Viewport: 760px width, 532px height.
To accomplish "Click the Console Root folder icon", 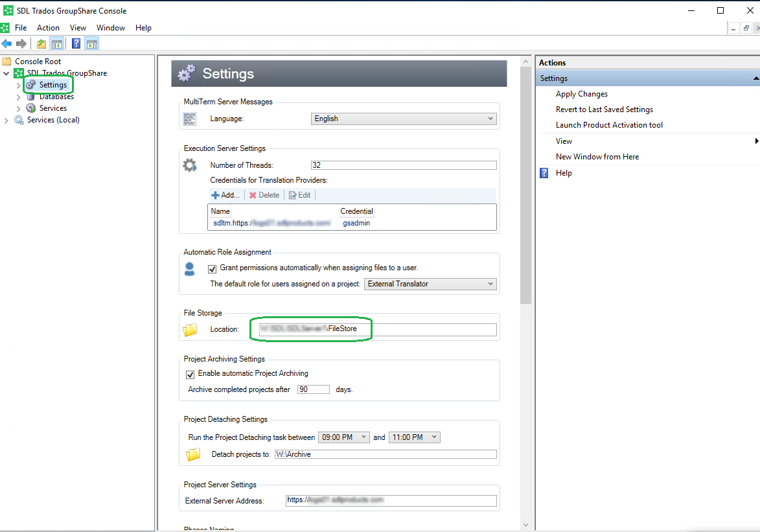I will coord(6,61).
